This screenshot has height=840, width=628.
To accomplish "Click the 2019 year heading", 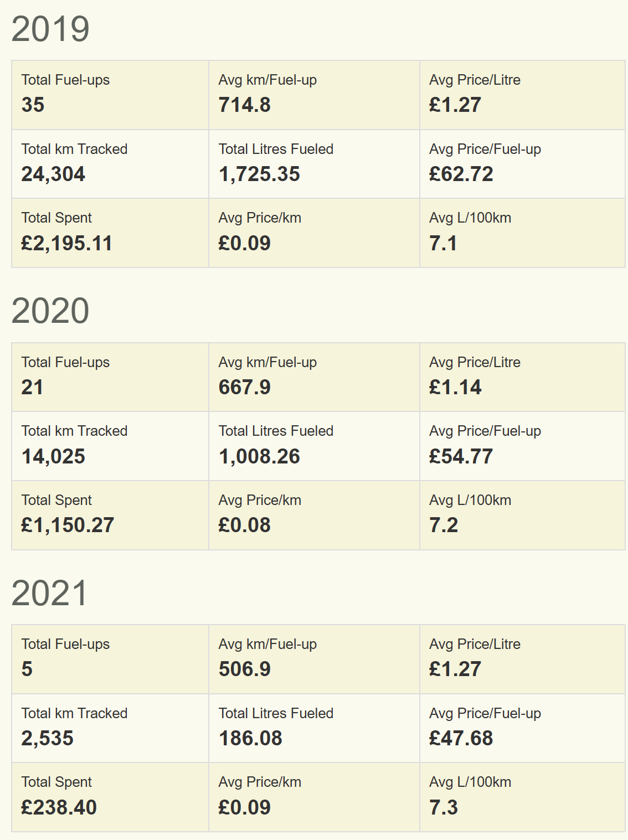I will (50, 29).
